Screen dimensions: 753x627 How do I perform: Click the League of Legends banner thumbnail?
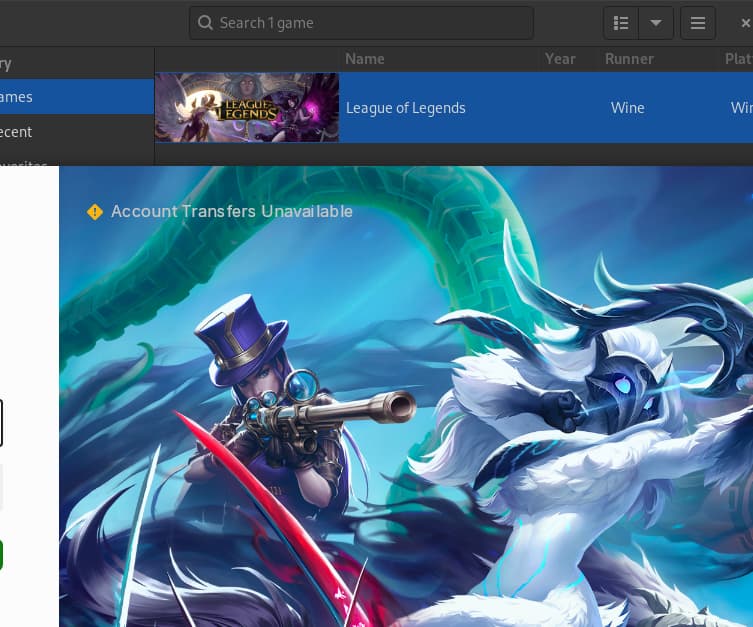[x=247, y=108]
